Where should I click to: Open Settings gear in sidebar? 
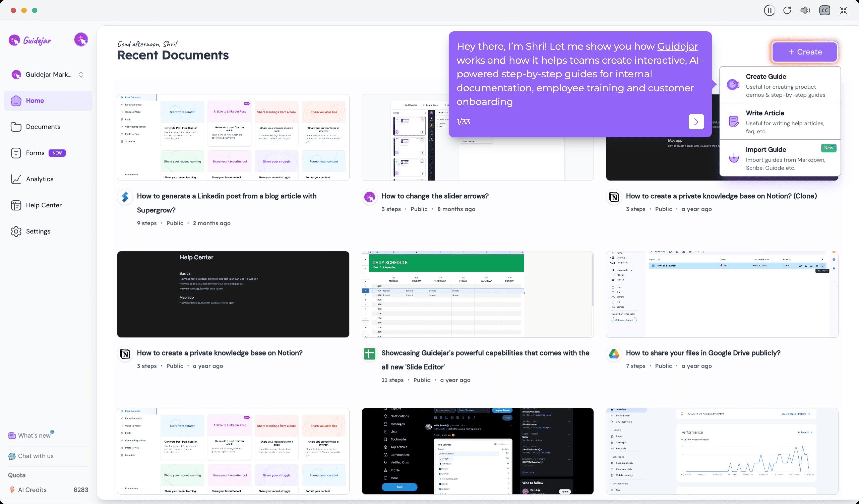pos(16,231)
